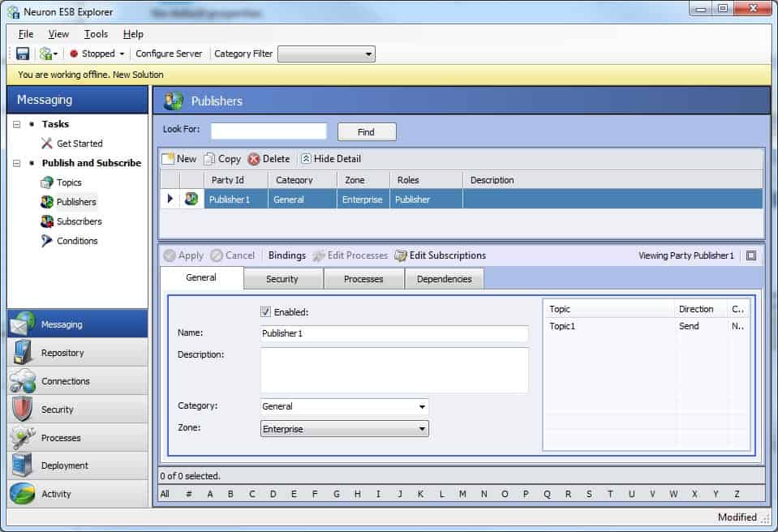Open the server connect icon dropdown
This screenshot has width=778, height=532.
(x=49, y=54)
